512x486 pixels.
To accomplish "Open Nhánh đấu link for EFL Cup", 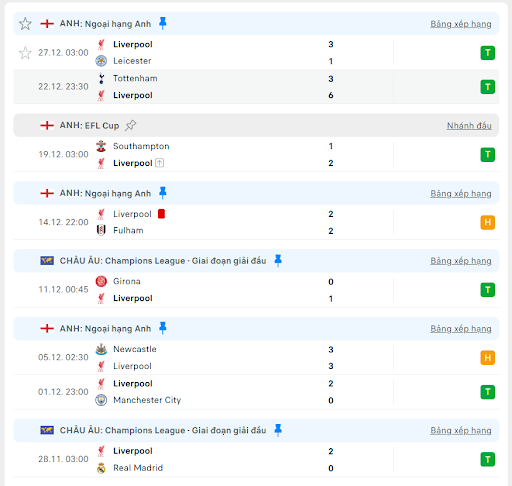I will (469, 126).
